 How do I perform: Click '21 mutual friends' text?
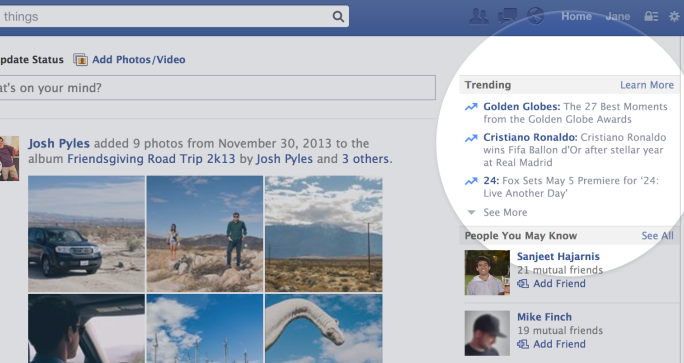[x=560, y=270]
